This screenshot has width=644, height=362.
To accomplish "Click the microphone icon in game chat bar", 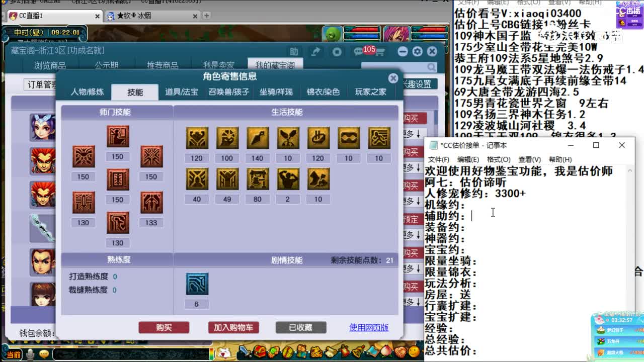I will click(30, 354).
